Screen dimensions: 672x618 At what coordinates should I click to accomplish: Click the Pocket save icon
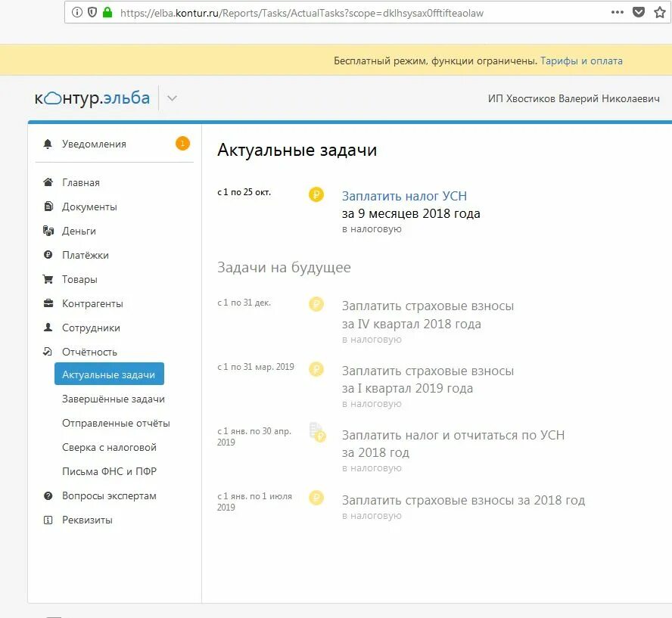pyautogui.click(x=639, y=12)
